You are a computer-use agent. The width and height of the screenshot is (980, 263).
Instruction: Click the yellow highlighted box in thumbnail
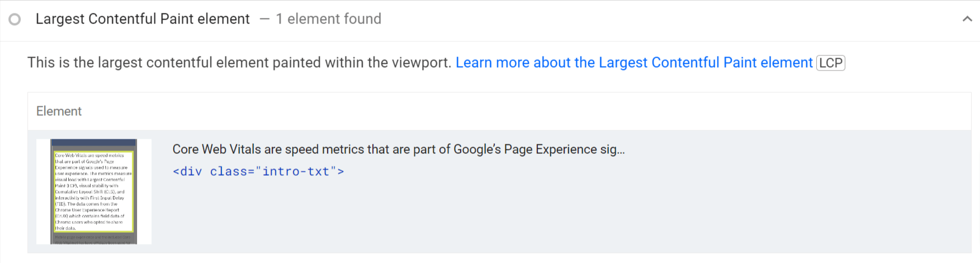click(x=93, y=191)
